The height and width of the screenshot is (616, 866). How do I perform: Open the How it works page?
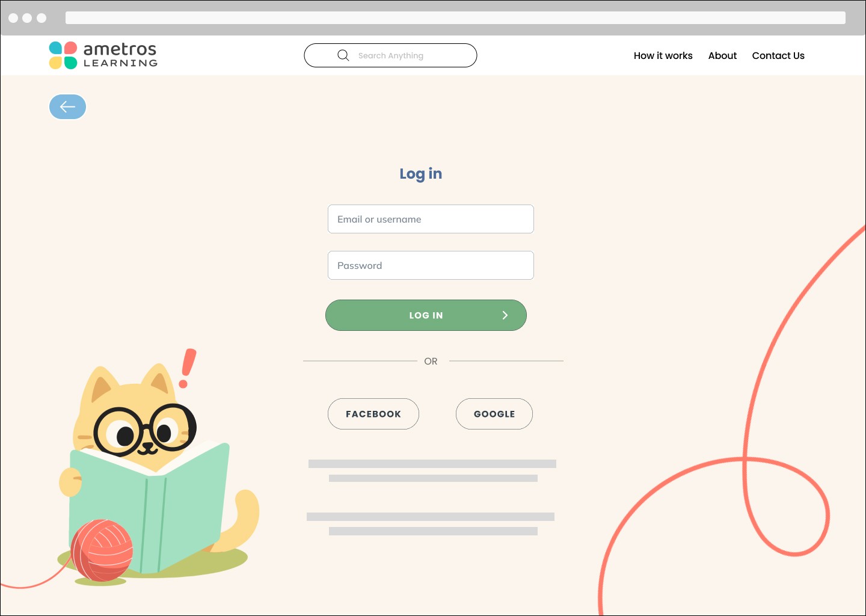coord(663,55)
